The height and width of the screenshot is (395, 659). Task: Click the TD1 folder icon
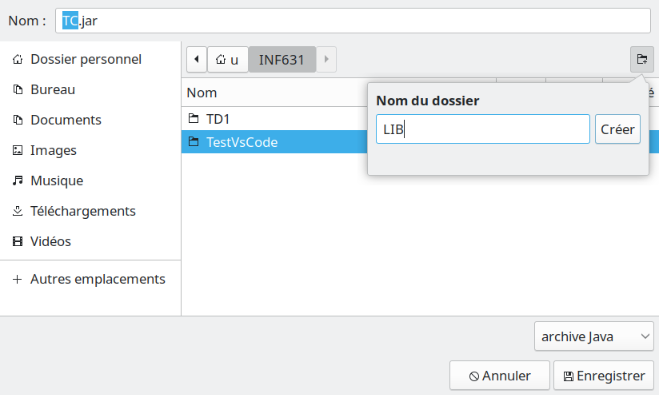pyautogui.click(x=193, y=118)
